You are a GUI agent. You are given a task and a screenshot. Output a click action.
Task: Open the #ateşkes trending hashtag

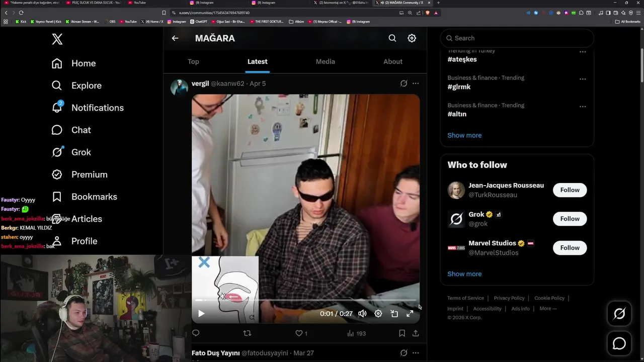[x=462, y=59]
